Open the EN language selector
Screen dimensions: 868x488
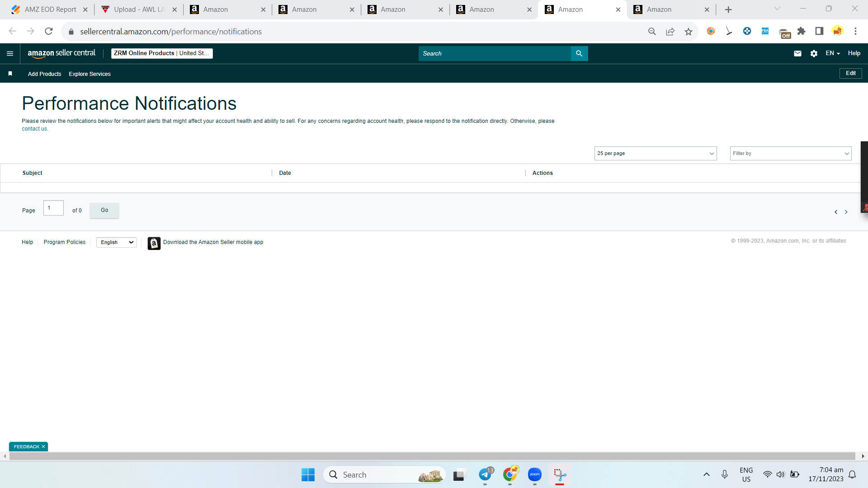833,53
